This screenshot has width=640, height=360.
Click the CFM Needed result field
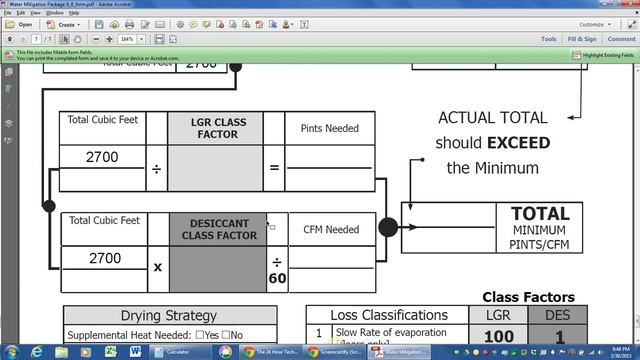click(x=331, y=258)
